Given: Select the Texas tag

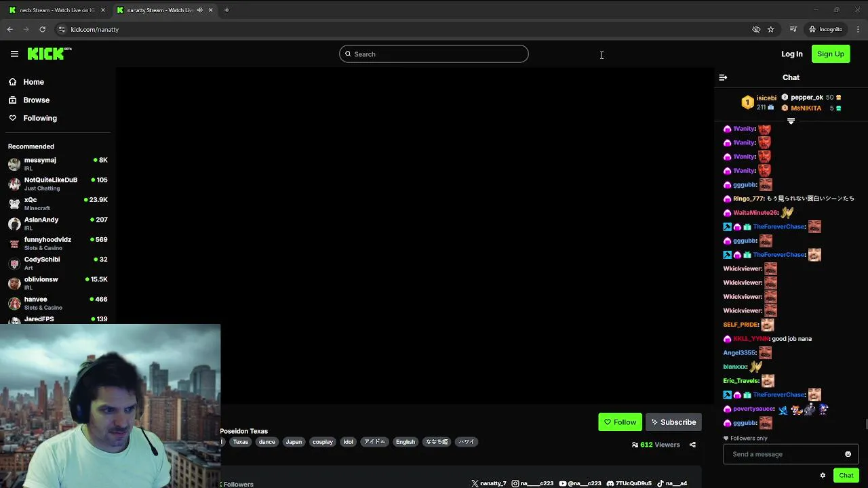Looking at the screenshot, I should coord(241,442).
